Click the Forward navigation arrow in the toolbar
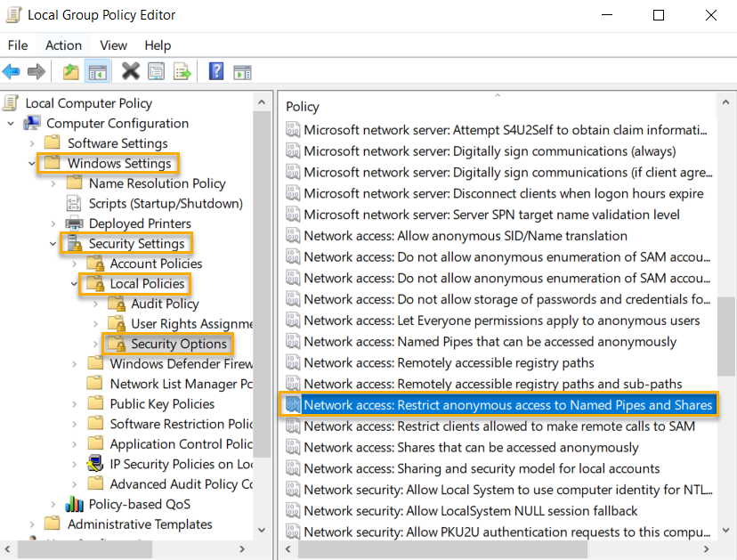This screenshot has height=560, width=737. [x=35, y=71]
